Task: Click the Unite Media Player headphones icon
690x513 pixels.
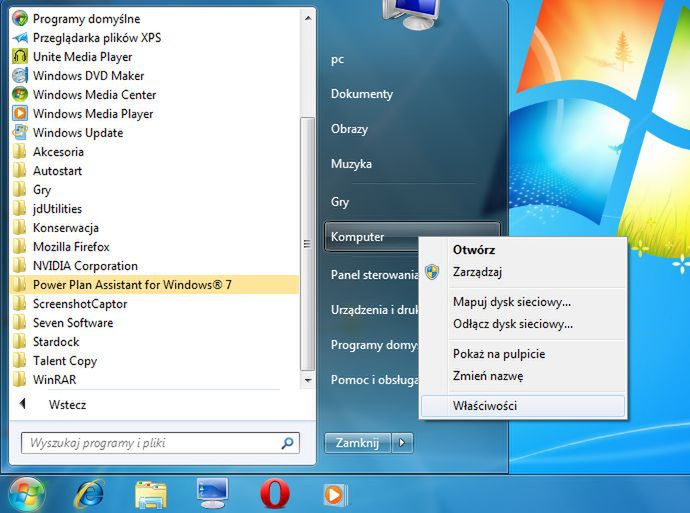Action: 20,57
